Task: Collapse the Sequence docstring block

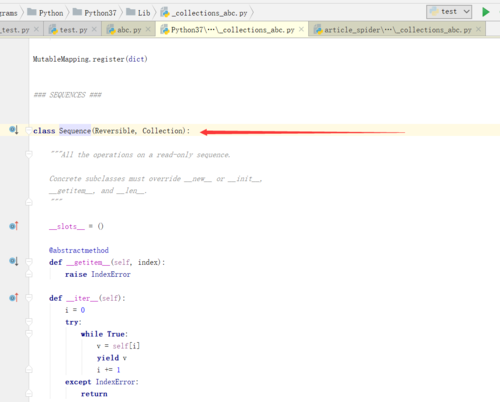Action: (29, 154)
